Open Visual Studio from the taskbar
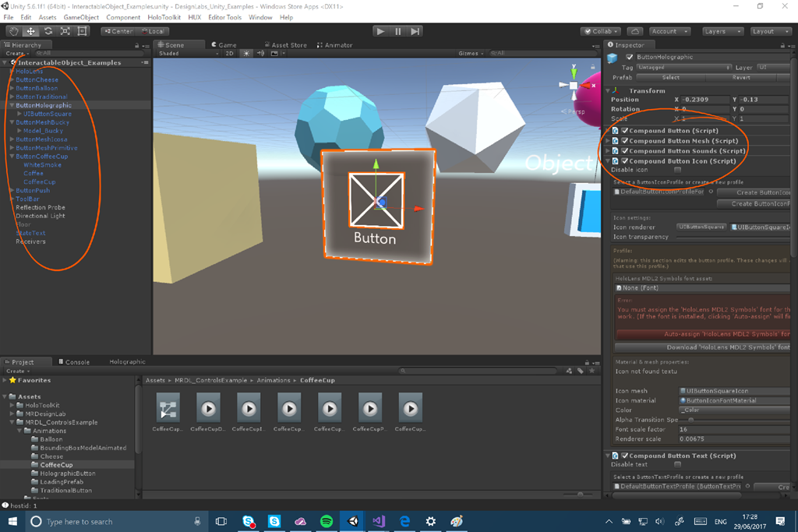Screen dimensions: 798x532 click(379, 521)
